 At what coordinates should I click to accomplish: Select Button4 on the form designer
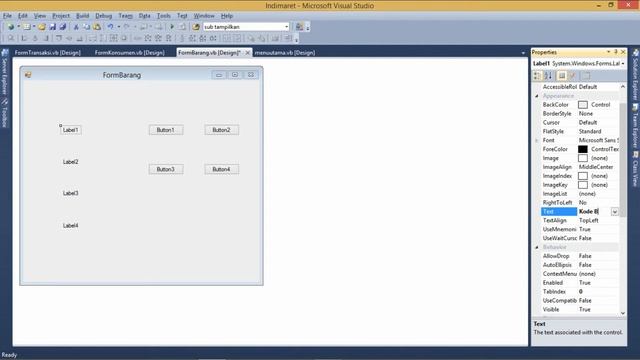coord(222,169)
